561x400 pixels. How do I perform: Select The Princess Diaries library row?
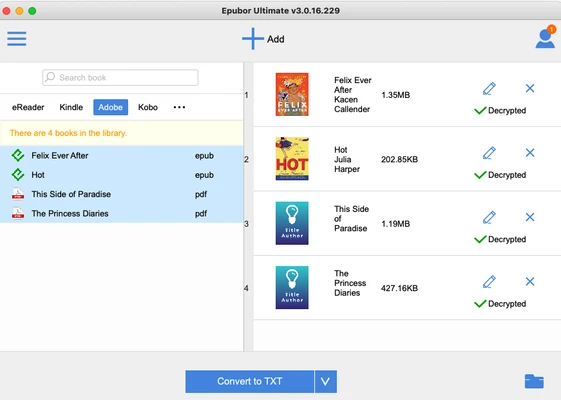[122, 213]
